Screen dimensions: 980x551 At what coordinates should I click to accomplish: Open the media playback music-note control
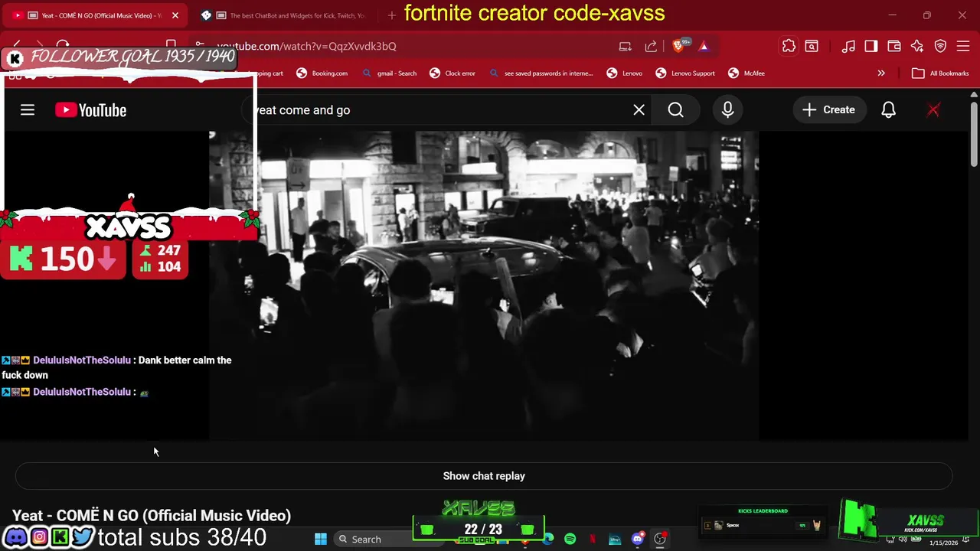(x=848, y=47)
